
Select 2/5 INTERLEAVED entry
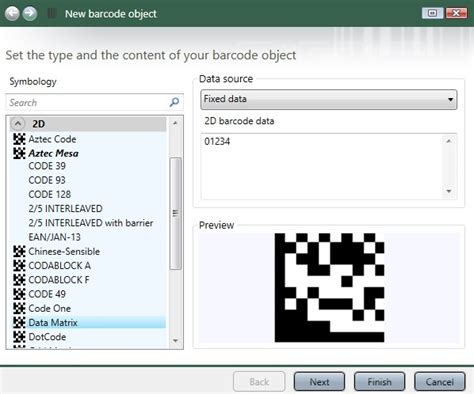(65, 209)
